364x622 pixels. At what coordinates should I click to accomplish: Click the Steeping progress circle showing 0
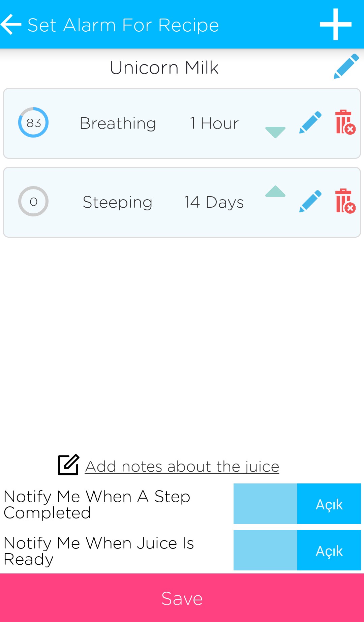pos(33,201)
